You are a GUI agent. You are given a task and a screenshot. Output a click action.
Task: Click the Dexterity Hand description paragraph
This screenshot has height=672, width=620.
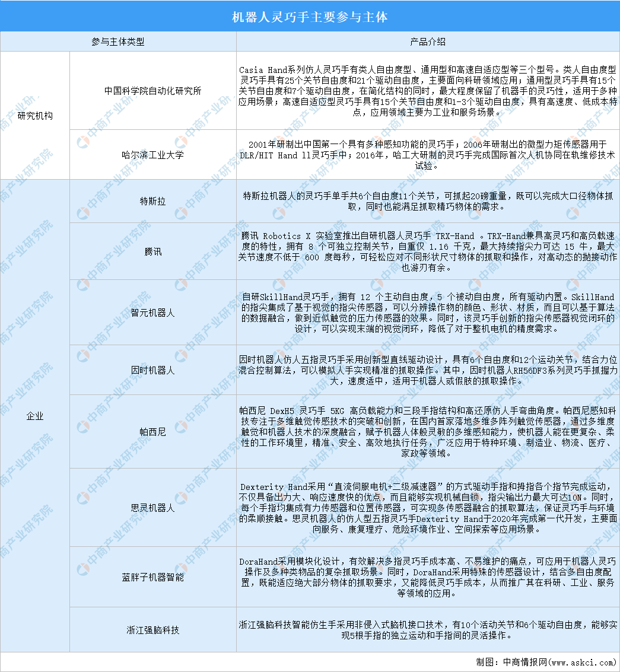pos(428,508)
